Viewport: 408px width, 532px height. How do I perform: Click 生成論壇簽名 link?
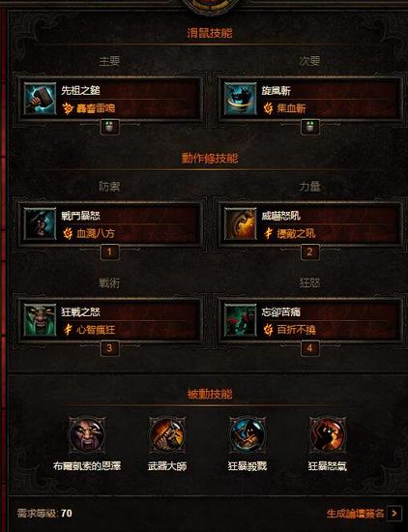coord(355,514)
